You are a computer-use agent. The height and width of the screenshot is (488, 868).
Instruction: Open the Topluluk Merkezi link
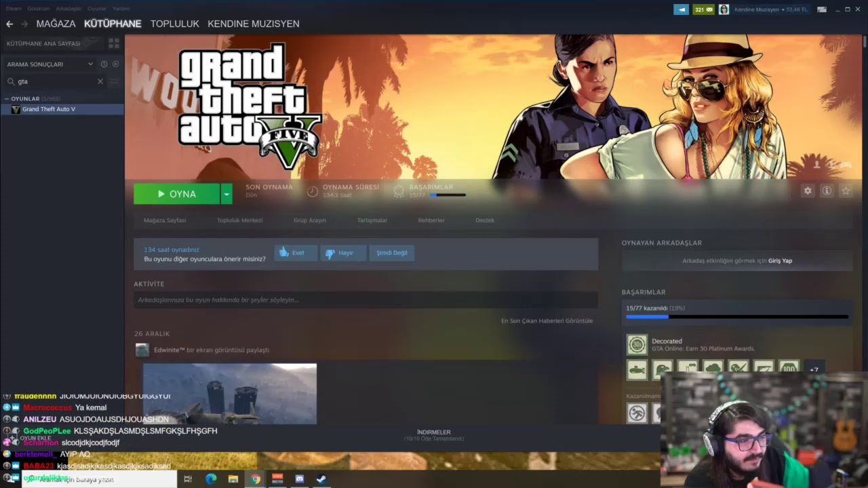coord(239,220)
